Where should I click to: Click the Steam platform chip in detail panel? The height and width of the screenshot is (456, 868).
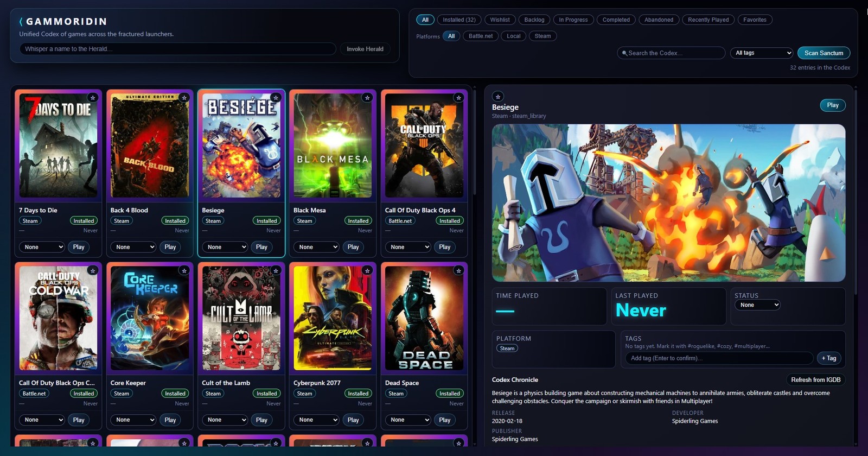[x=507, y=349]
